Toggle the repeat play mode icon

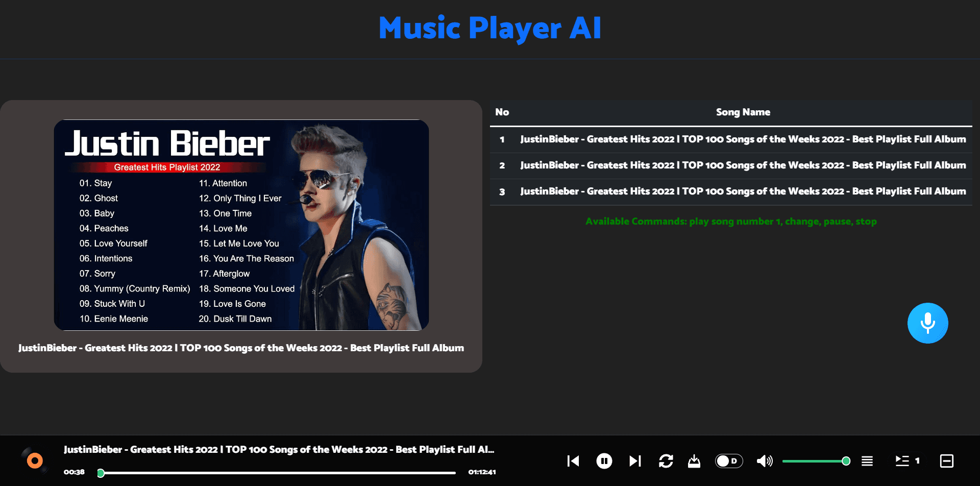point(666,461)
